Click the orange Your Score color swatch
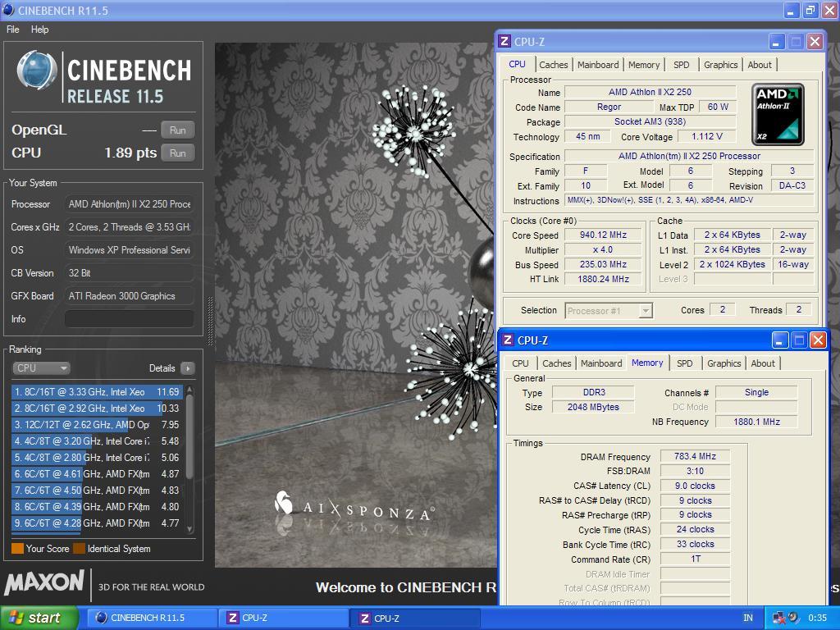This screenshot has height=630, width=840. pyautogui.click(x=17, y=549)
